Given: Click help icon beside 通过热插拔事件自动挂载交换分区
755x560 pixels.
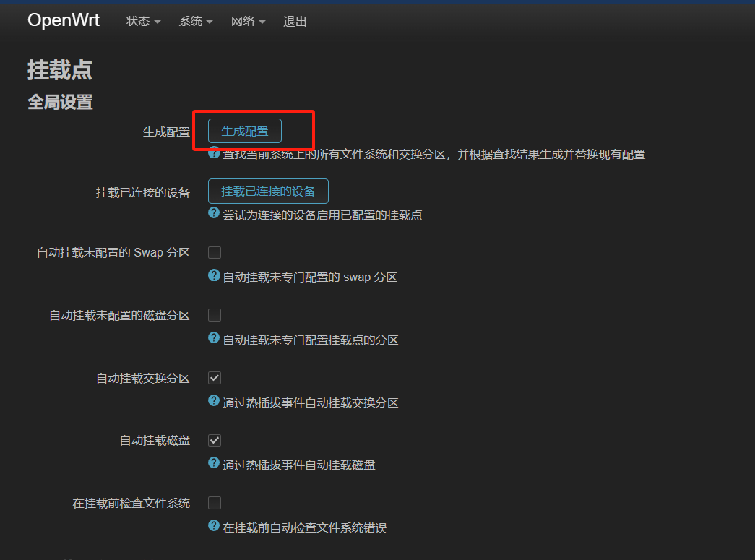Looking at the screenshot, I should coord(214,400).
